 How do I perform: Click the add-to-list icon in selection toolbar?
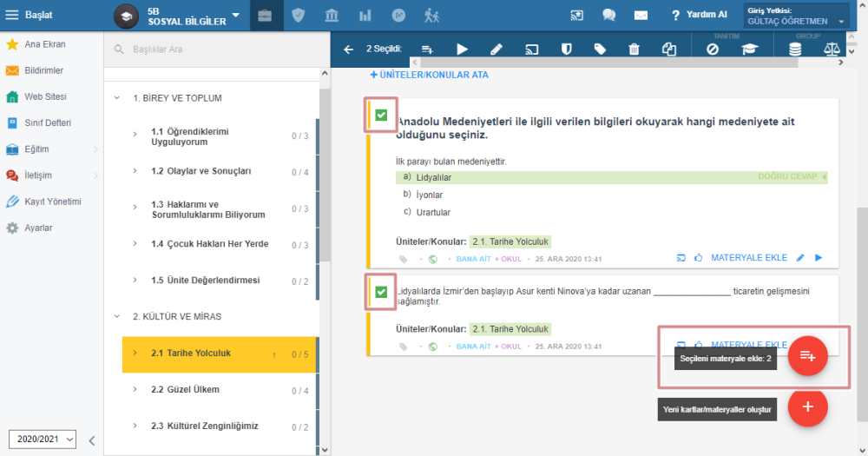pyautogui.click(x=427, y=50)
